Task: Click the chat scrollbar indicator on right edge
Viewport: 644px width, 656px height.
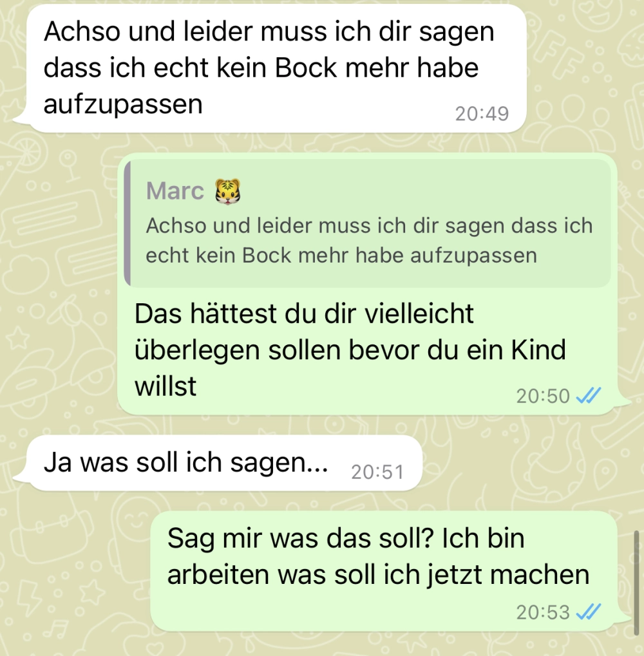Action: coord(636,583)
